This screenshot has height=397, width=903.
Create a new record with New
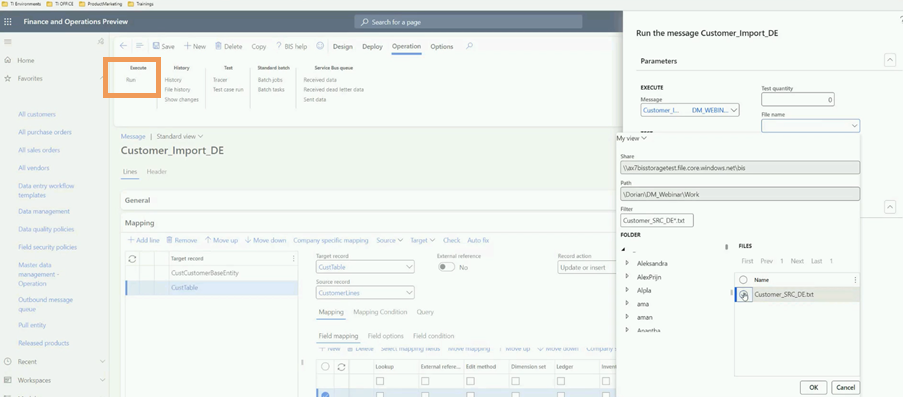(195, 47)
